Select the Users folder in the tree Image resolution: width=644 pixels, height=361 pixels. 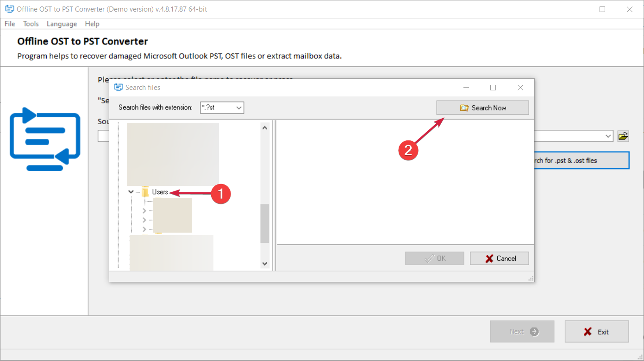pos(160,192)
